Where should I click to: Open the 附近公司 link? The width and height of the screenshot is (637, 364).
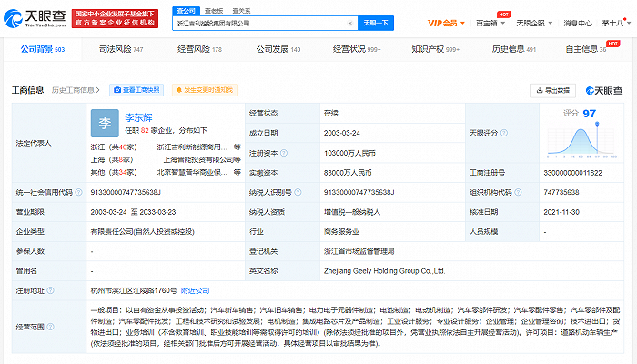coord(196,290)
